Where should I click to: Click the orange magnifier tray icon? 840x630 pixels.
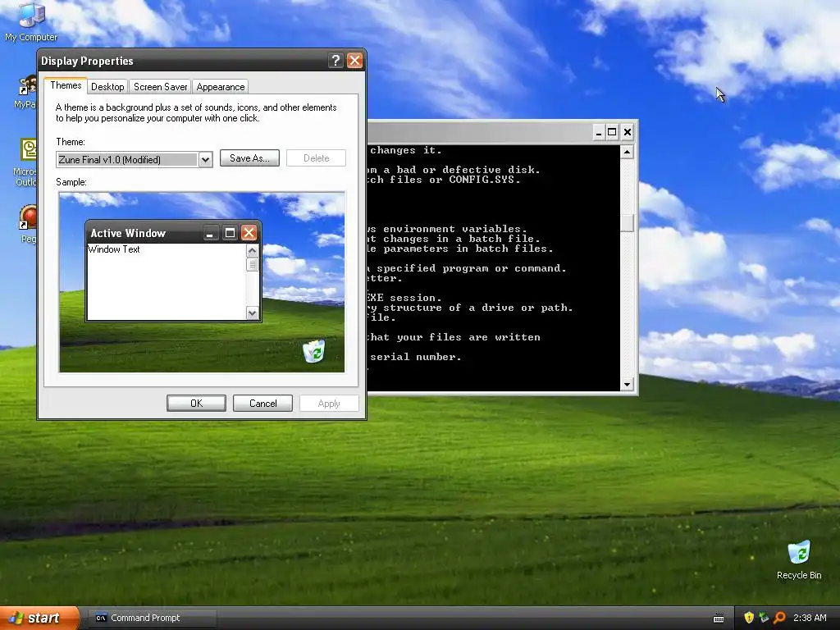[779, 618]
